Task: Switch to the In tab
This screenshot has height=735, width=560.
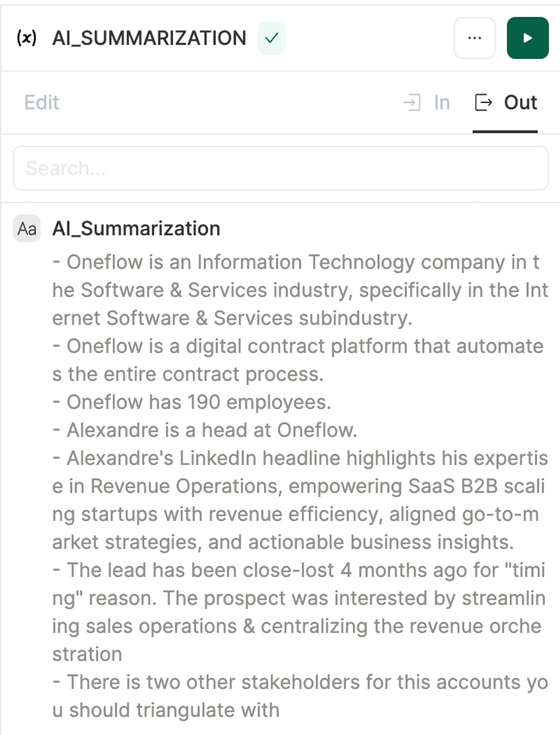Action: click(442, 102)
